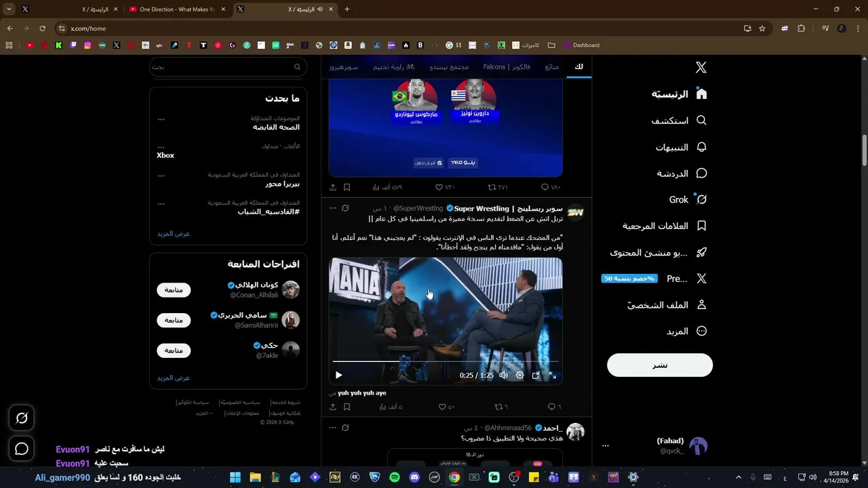Follow حكى @7akle account
Viewport: 868px width, 488px height.
click(174, 350)
